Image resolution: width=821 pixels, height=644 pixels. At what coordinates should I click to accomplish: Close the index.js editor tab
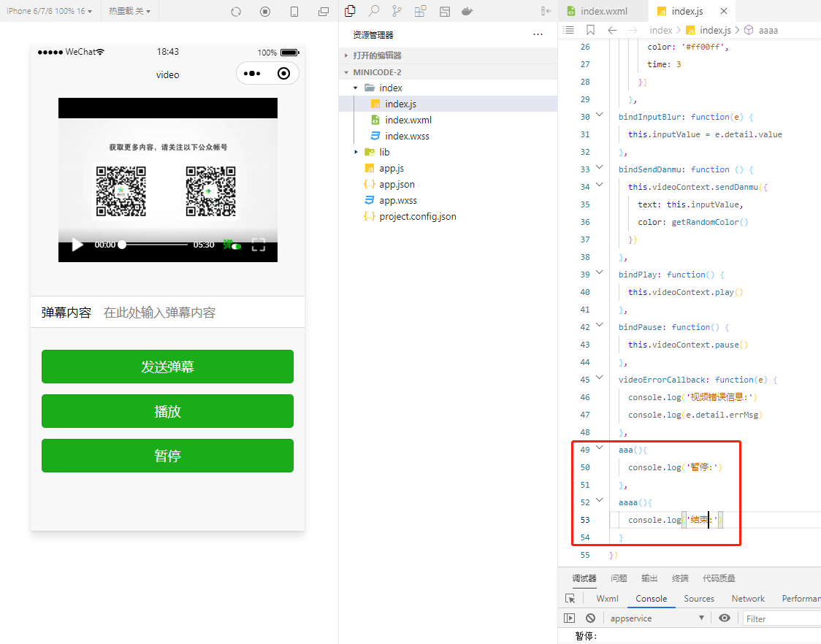click(x=724, y=11)
